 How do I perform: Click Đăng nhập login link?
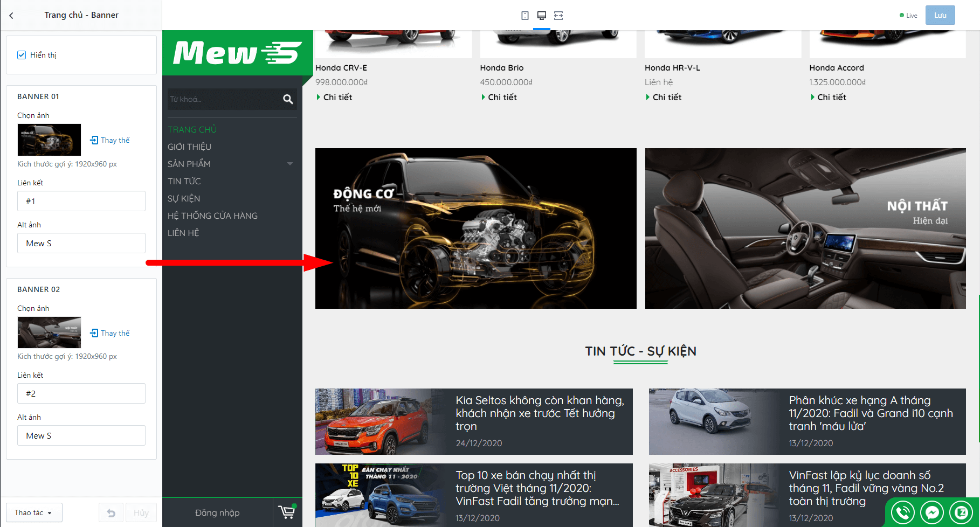click(217, 512)
